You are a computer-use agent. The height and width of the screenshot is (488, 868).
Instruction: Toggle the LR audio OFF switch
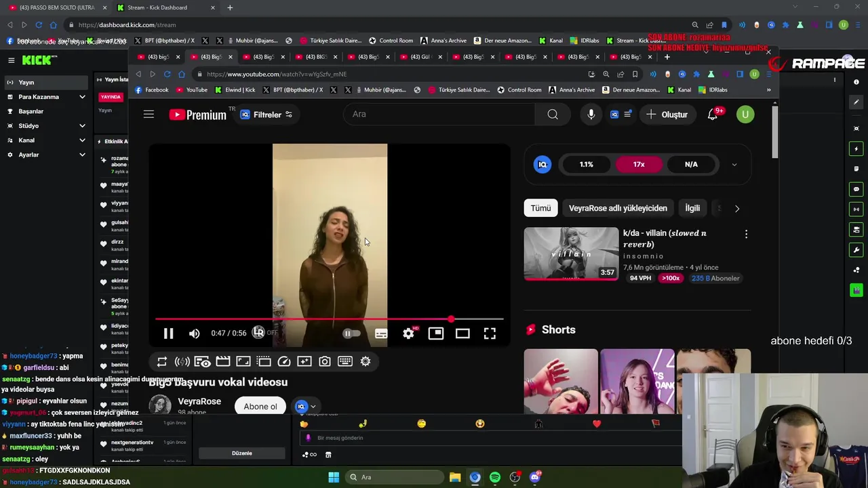coord(265,332)
